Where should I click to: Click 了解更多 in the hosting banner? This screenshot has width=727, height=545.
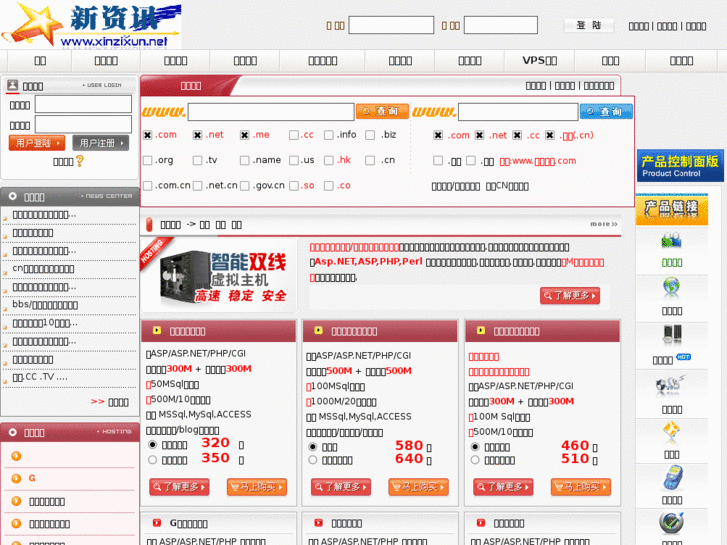click(570, 295)
